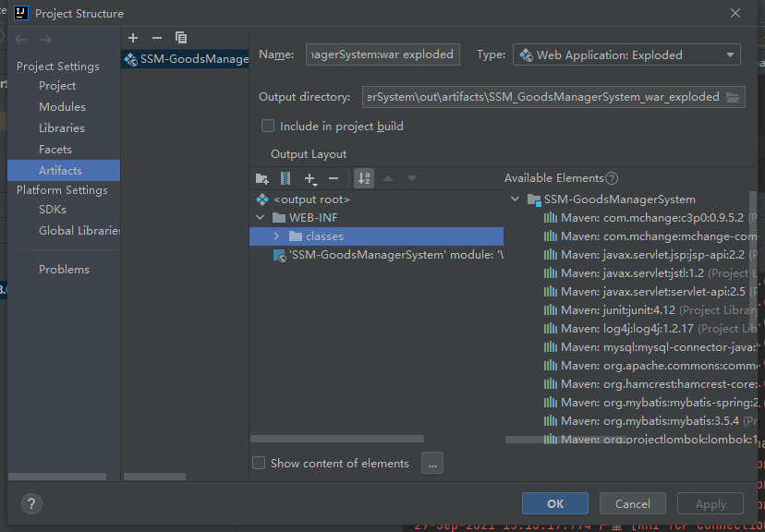Click Create Archive icon in Output Layout
765x532 pixels.
point(285,178)
